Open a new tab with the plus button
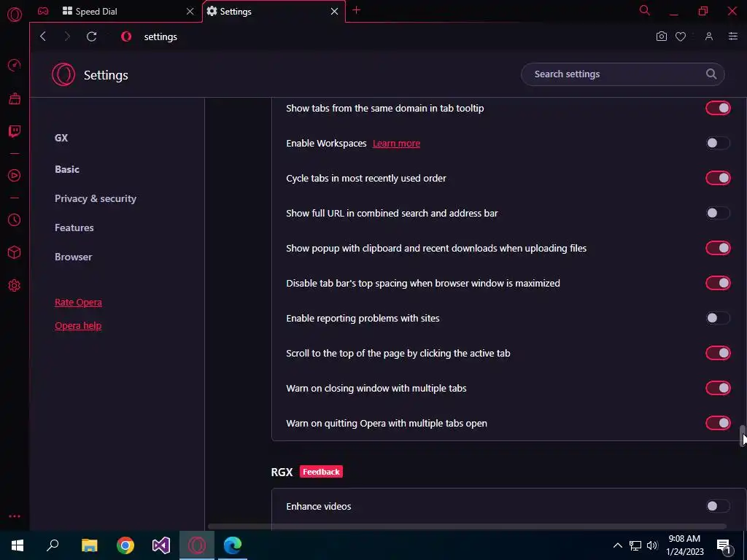 (356, 10)
